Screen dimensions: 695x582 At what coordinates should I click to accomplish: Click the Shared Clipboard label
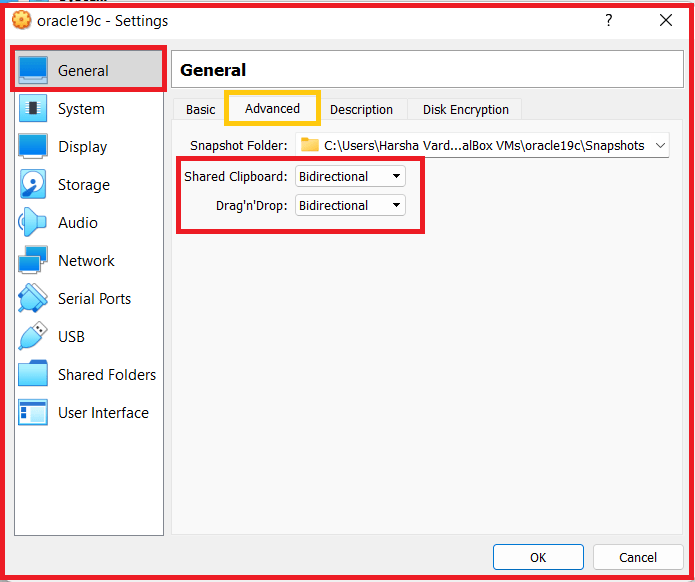(236, 176)
